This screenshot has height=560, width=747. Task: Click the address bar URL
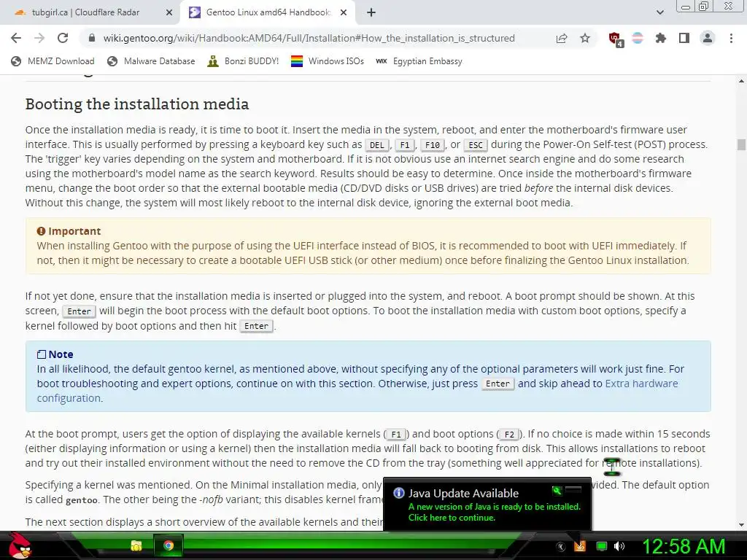pos(309,38)
